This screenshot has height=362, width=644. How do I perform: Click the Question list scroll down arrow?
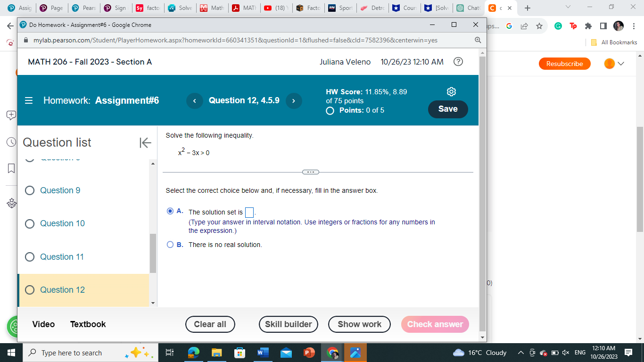(153, 303)
